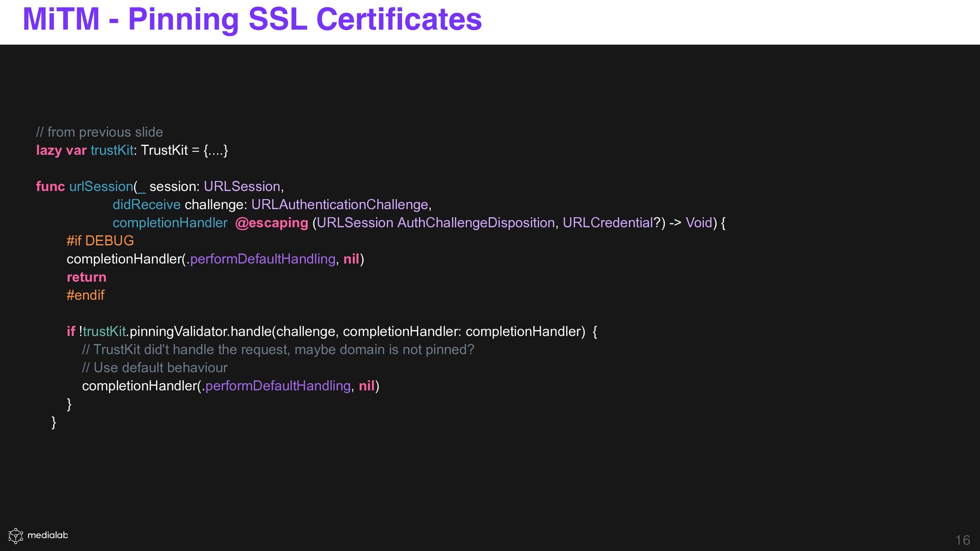Click the '#endif' directive
This screenshot has width=980, height=551.
[x=85, y=295]
